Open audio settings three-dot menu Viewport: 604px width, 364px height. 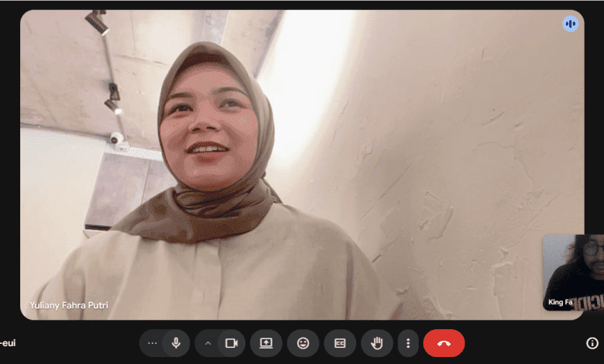click(152, 343)
